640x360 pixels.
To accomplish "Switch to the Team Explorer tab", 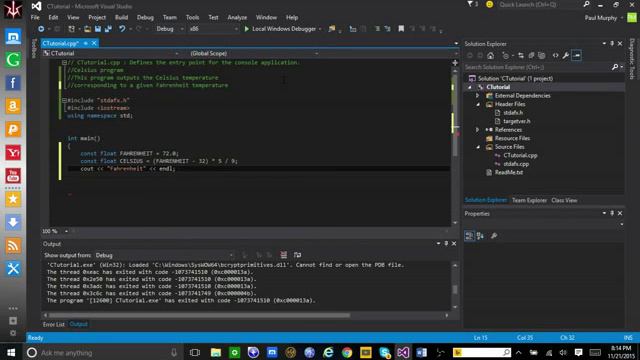I will (x=529, y=200).
